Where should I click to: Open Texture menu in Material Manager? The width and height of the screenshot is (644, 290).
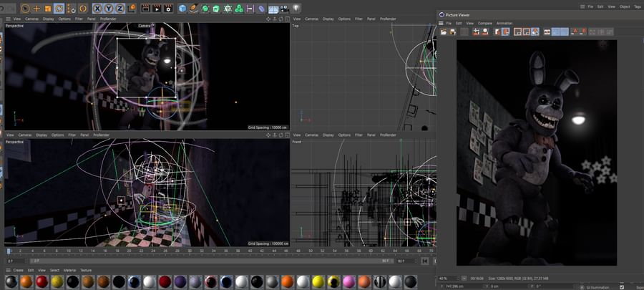coord(86,270)
